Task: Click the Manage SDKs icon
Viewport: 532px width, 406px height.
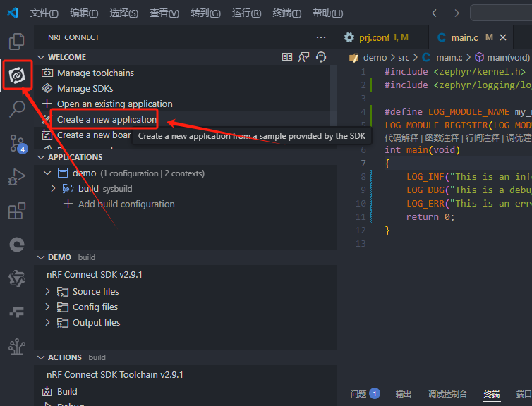Action: (x=47, y=88)
